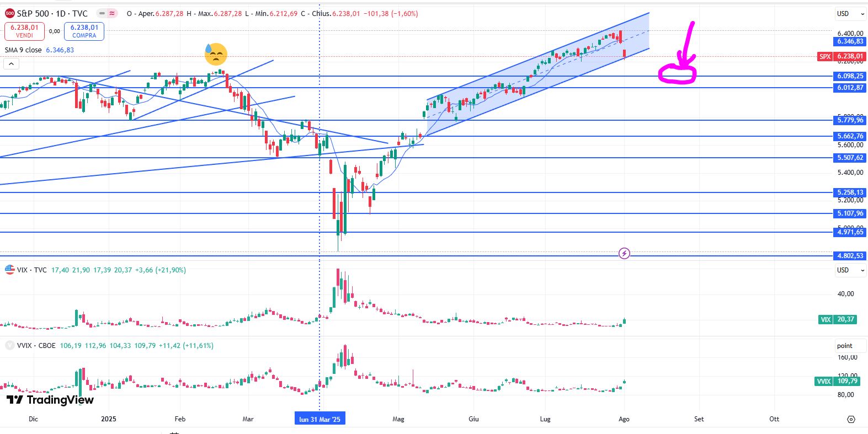Viewport: 868px width, 434px height.
Task: Click the 0,00 spread value between buy and sell
Action: coord(55,31)
